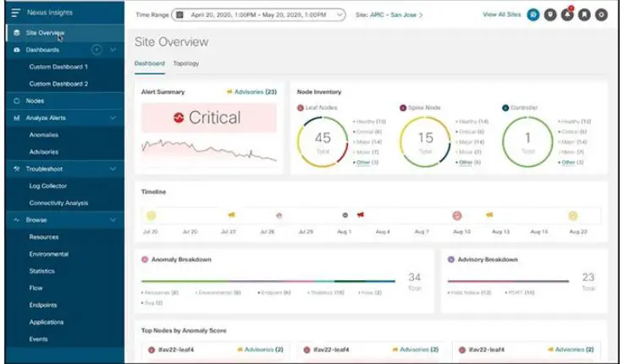Image resolution: width=629 pixels, height=364 pixels.
Task: Click the View All Sites link
Action: 502,14
